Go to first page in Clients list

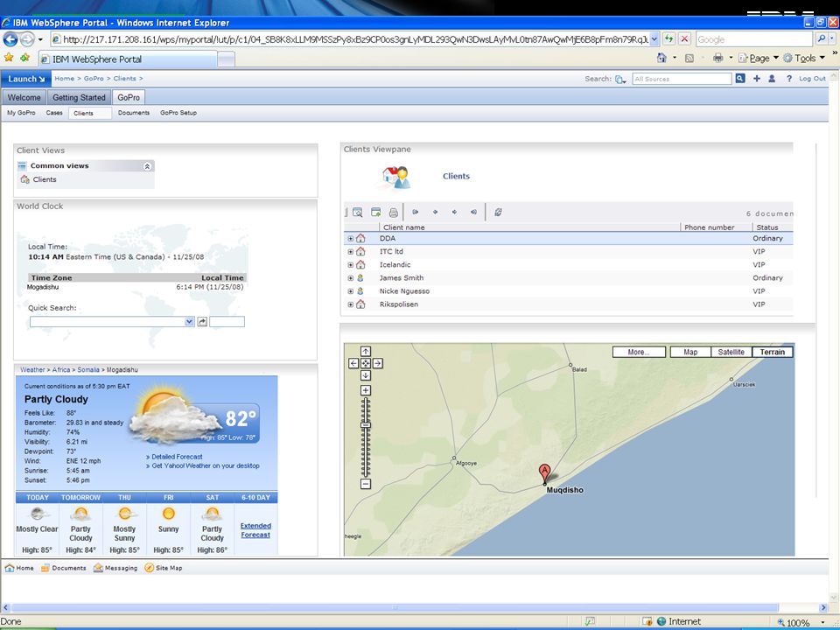click(x=415, y=212)
